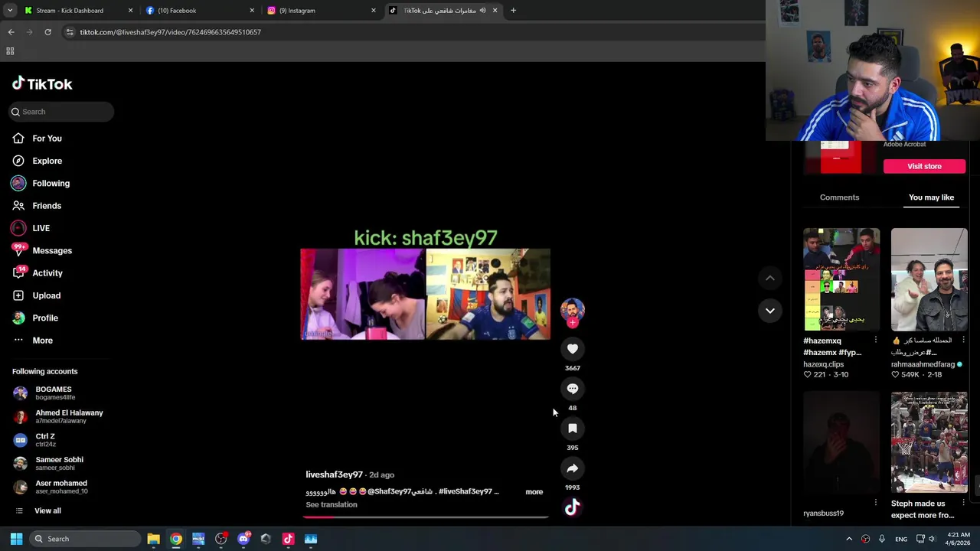Click the Windows taskbar Search box
This screenshot has width=980, height=551.
click(86, 539)
